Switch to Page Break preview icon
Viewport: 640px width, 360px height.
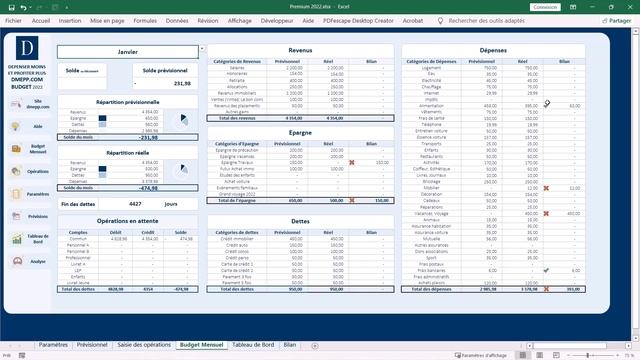(556, 356)
